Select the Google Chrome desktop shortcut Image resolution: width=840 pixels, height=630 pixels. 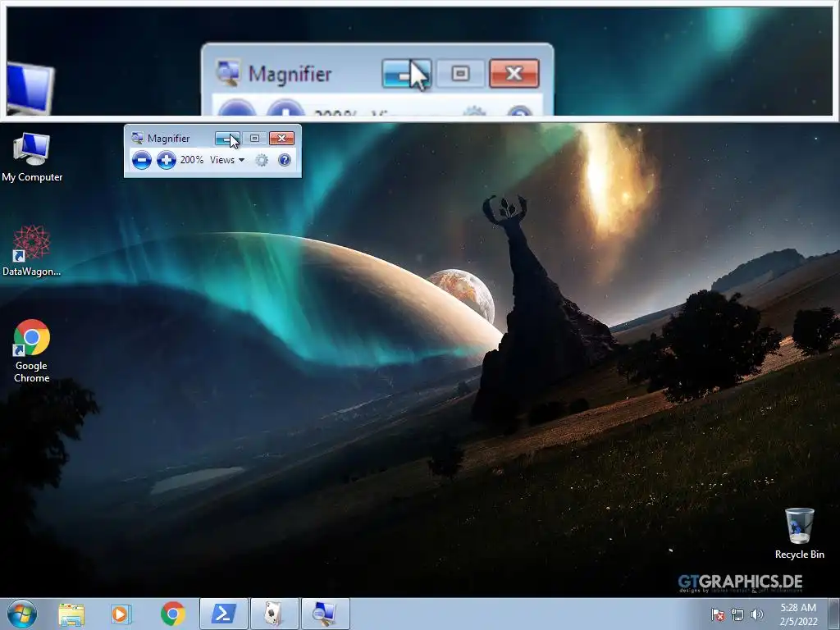pos(32,351)
